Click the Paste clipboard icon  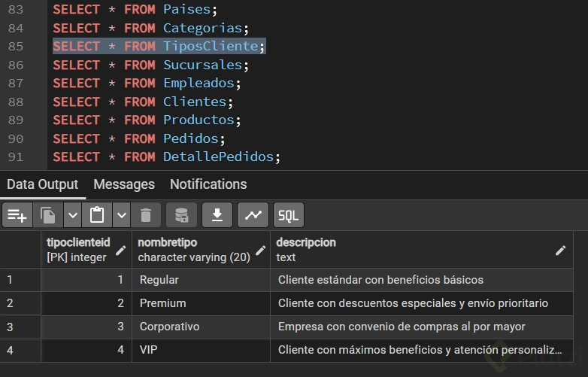coord(97,215)
